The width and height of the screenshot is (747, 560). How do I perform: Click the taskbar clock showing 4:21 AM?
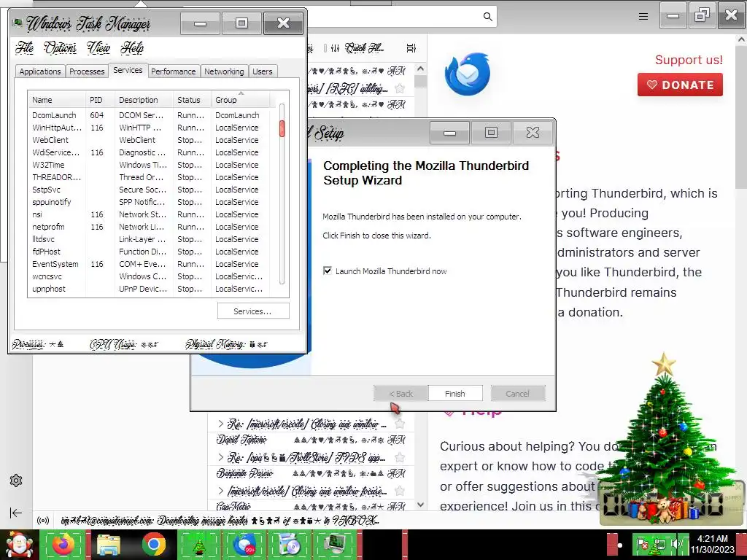(713, 544)
